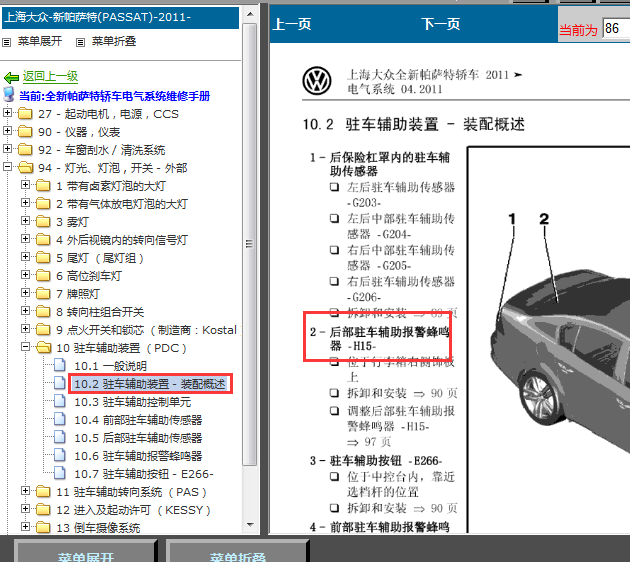
Task: Click left panel scrollbar thumb
Action: click(250, 244)
